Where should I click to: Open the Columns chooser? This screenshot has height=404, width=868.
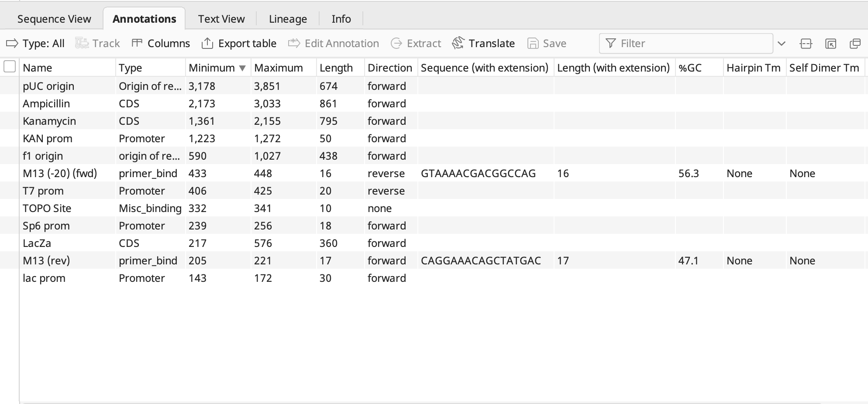pyautogui.click(x=161, y=44)
